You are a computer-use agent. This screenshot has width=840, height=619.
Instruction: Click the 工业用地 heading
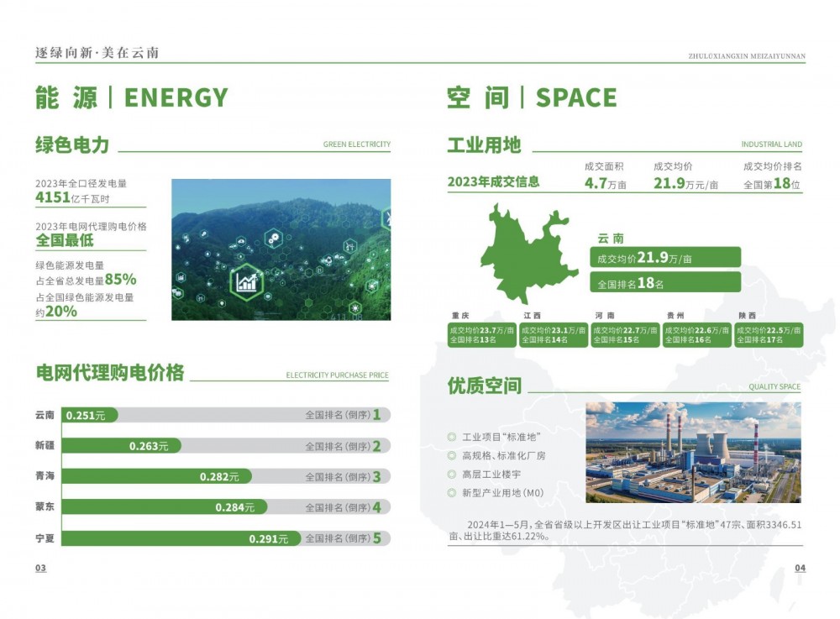485,144
